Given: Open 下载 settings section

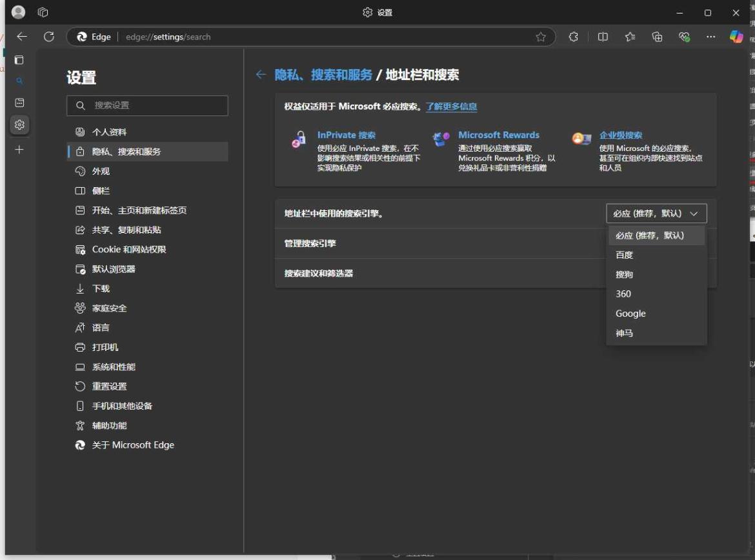Looking at the screenshot, I should (147, 288).
